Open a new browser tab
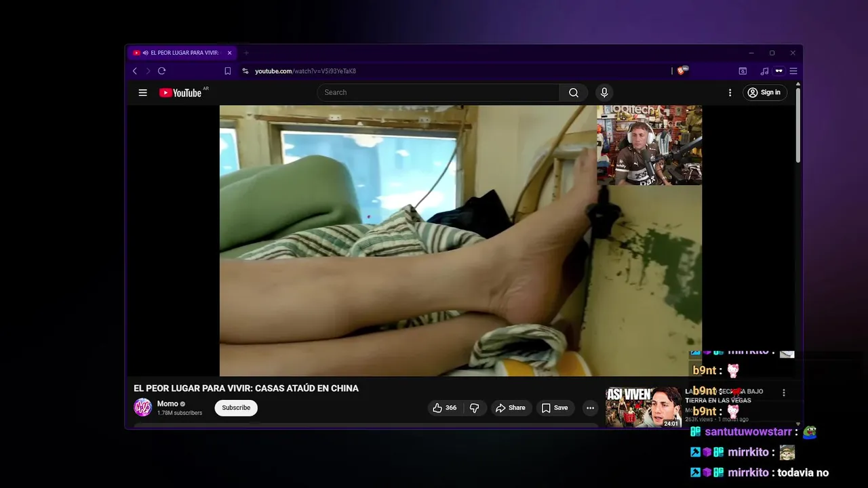This screenshot has height=488, width=868. tap(246, 53)
